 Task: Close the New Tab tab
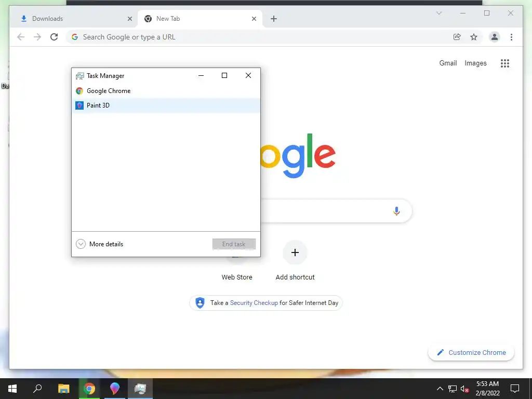click(254, 19)
